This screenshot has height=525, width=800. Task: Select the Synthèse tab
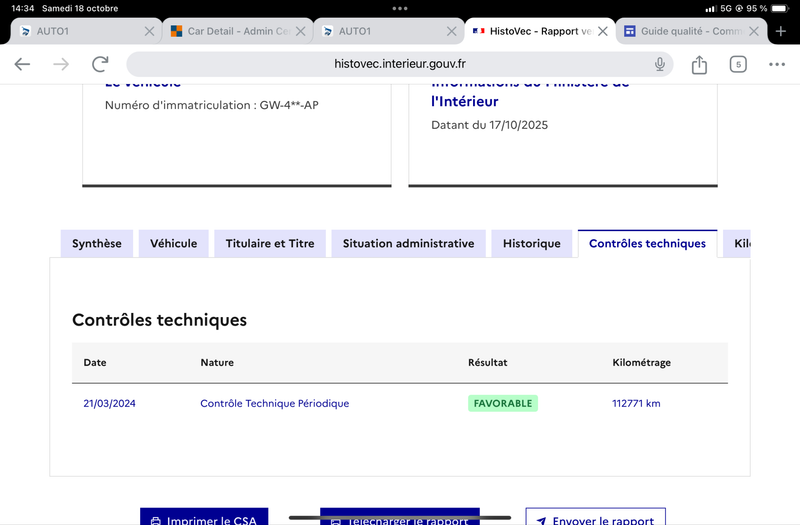click(97, 244)
